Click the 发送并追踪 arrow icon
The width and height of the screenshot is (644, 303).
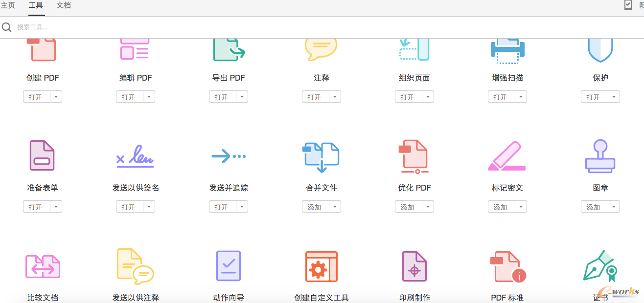(x=229, y=156)
